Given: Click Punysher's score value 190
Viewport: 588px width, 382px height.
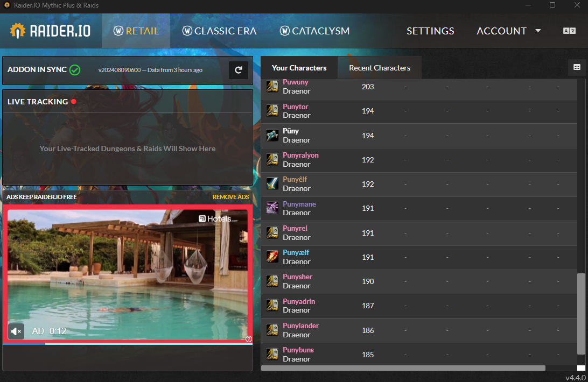Looking at the screenshot, I should click(x=368, y=281).
